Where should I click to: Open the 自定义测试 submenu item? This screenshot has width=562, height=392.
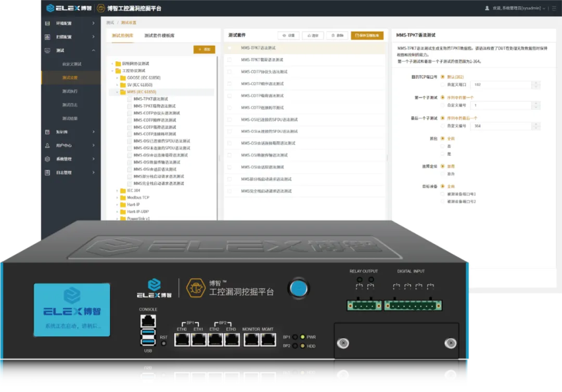[x=72, y=64]
